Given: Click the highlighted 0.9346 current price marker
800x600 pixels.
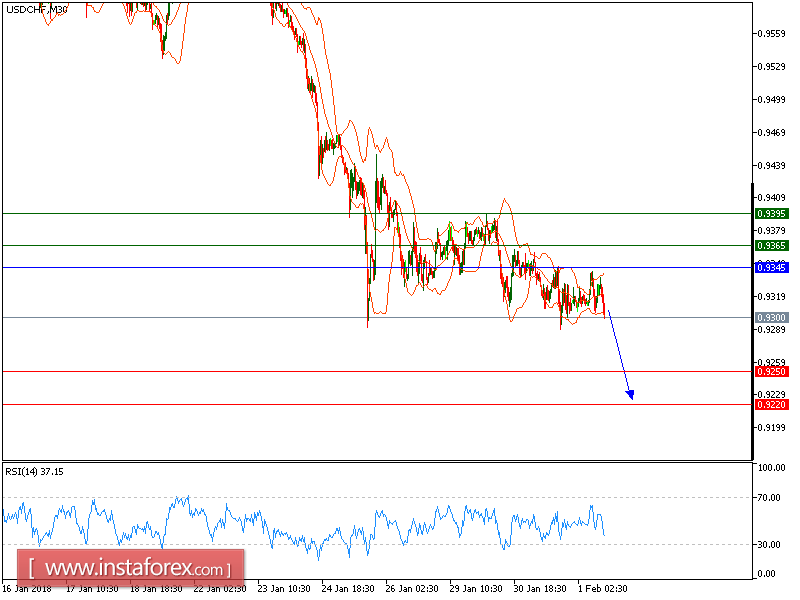Looking at the screenshot, I should tap(770, 266).
